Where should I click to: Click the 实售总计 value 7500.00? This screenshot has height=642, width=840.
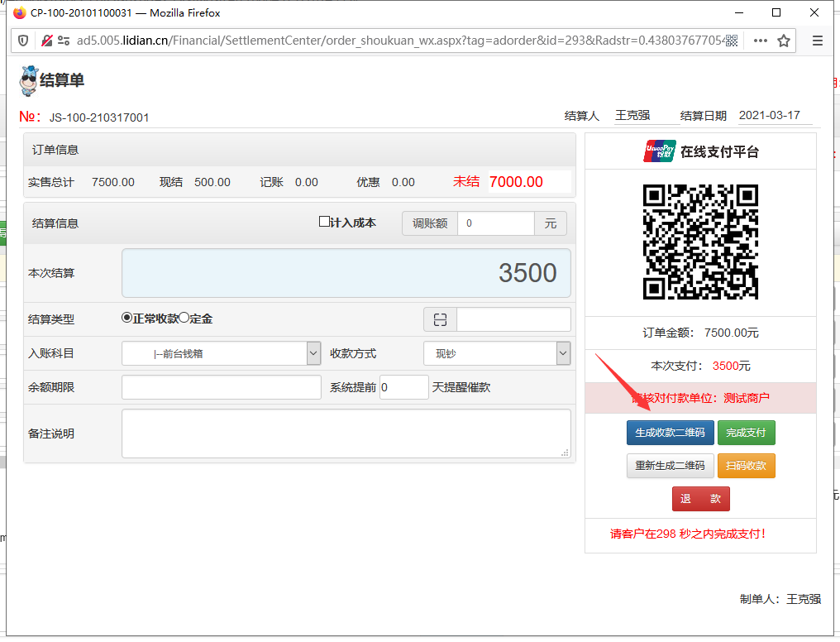coord(113,182)
